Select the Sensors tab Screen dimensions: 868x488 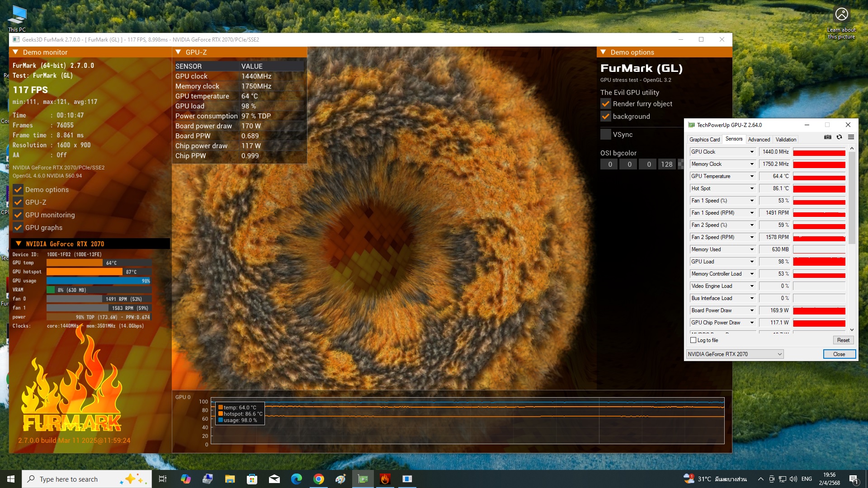[x=734, y=139]
